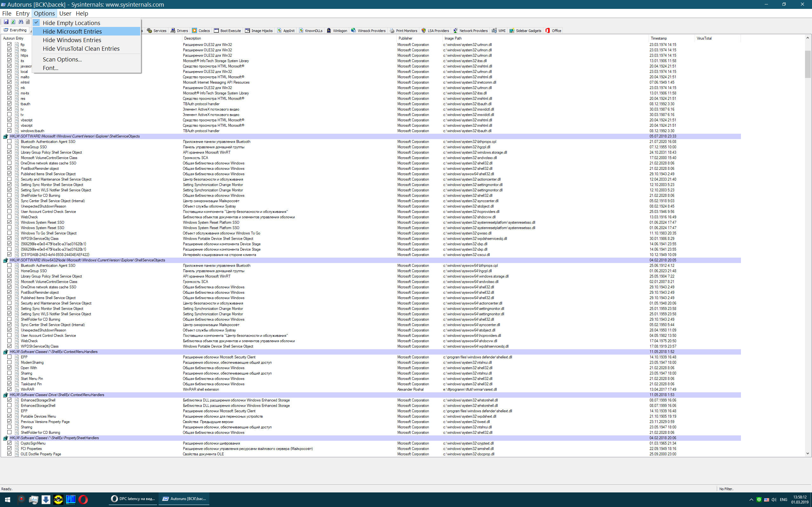This screenshot has height=507, width=812.
Task: Click the volume tray icon
Action: [x=774, y=500]
